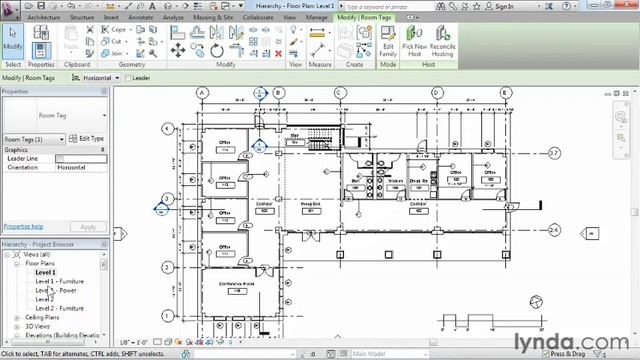The height and width of the screenshot is (360, 640).
Task: Click the Save icon in quick access toolbar
Action: tap(41, 6)
